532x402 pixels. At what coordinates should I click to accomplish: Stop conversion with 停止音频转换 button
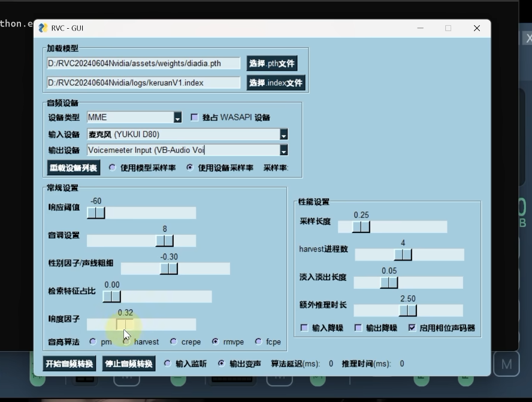tap(129, 364)
